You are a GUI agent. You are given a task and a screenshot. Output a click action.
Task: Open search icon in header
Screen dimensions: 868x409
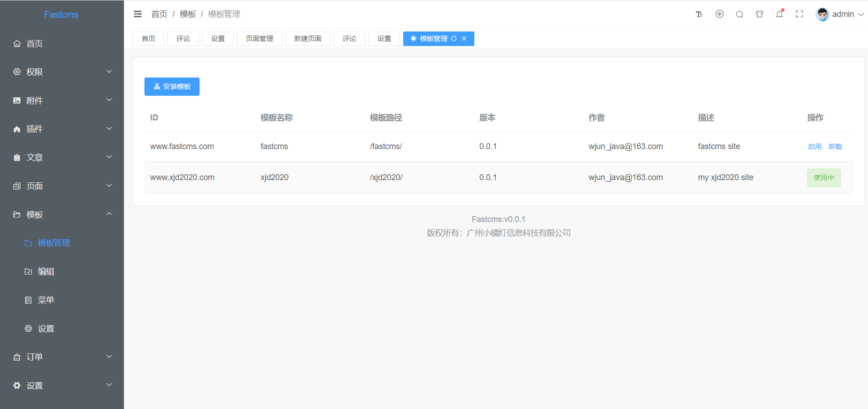click(739, 14)
